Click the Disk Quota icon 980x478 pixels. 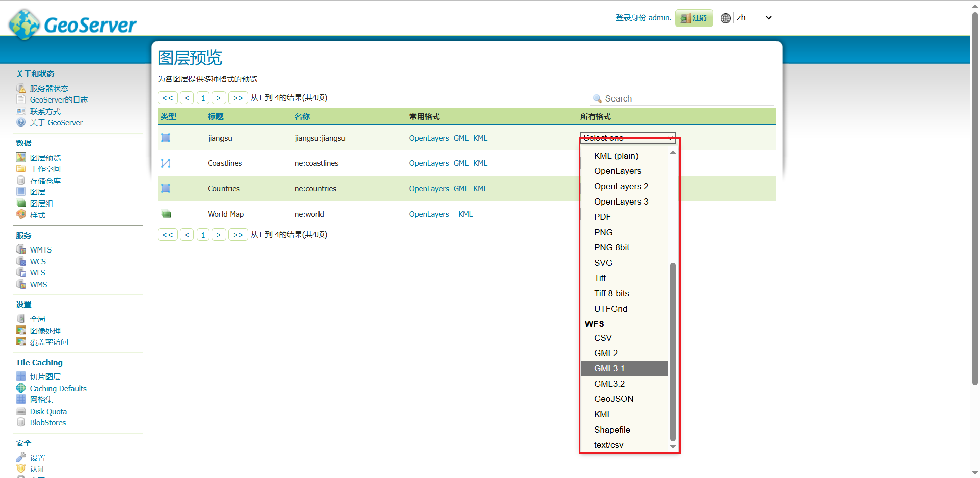(x=21, y=411)
